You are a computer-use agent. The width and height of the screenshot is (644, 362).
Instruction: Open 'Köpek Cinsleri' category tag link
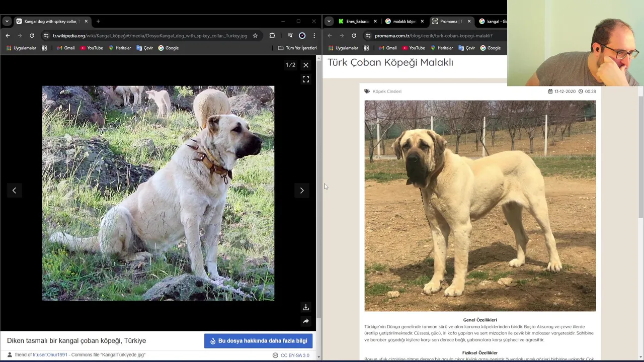(x=387, y=92)
